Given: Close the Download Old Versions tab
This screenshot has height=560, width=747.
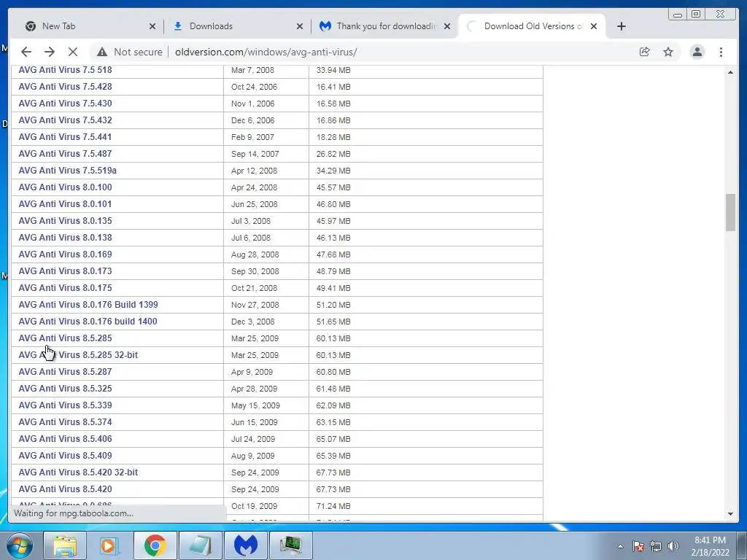Looking at the screenshot, I should point(594,26).
